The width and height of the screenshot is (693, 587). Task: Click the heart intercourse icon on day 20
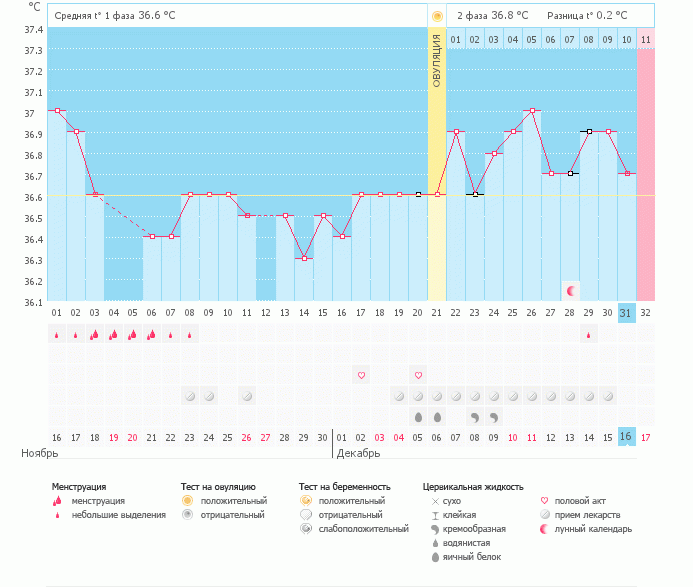418,375
